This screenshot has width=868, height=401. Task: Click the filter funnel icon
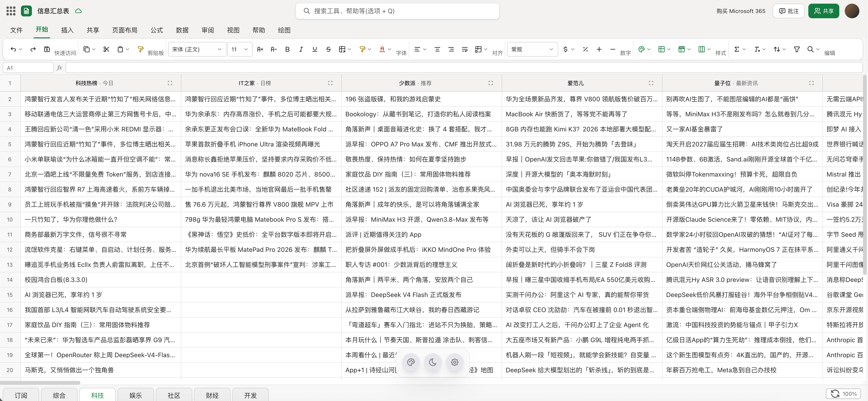click(796, 49)
